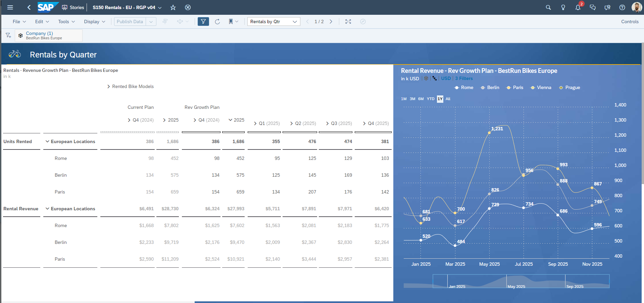The height and width of the screenshot is (303, 644).
Task: Expand the Q1 (2025) column
Action: pos(255,123)
